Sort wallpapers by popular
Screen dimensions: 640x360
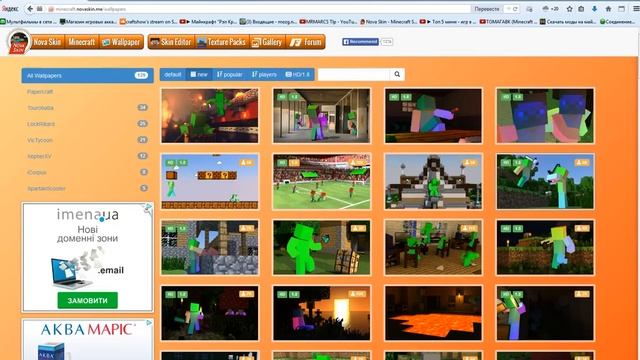229,74
